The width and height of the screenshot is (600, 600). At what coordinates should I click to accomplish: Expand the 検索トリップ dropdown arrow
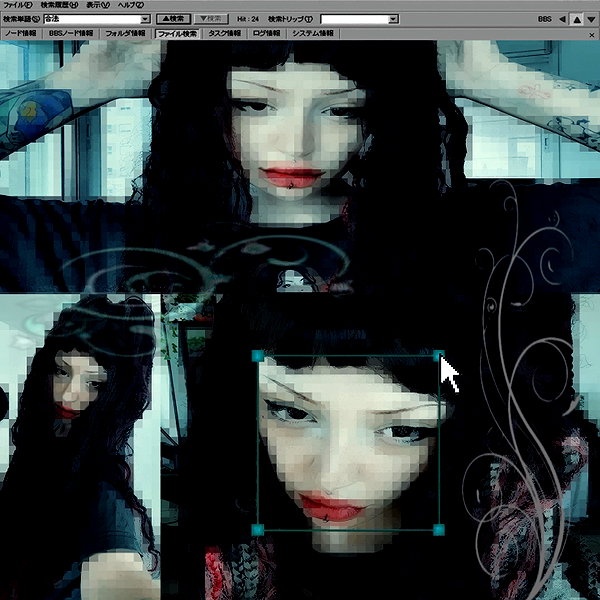click(x=393, y=19)
